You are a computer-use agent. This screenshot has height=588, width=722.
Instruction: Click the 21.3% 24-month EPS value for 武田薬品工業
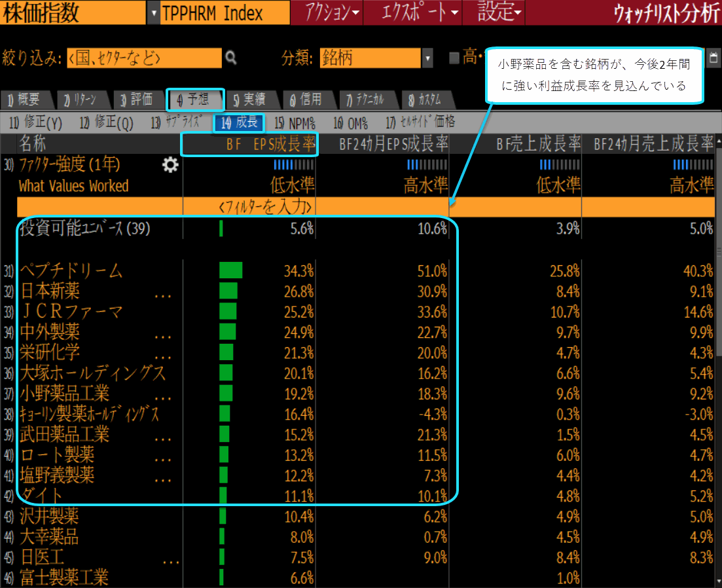coord(432,435)
